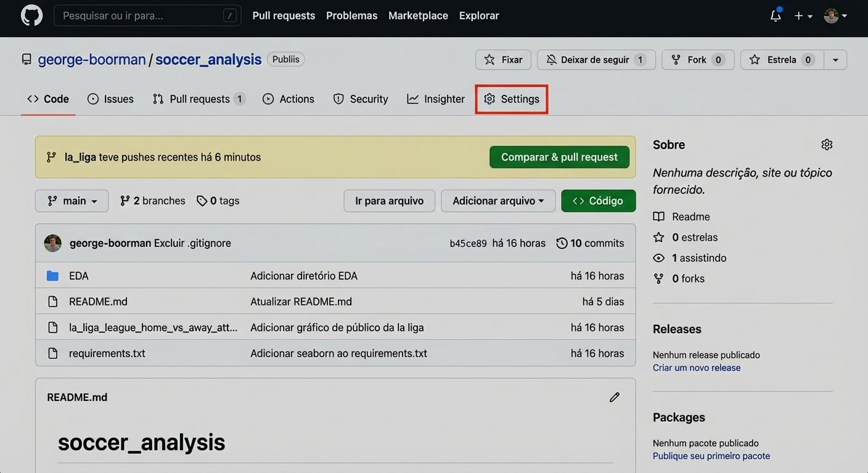Image resolution: width=868 pixels, height=473 pixels.
Task: Focus the 'Pesquisar ou ir para...' search field
Action: click(x=147, y=15)
